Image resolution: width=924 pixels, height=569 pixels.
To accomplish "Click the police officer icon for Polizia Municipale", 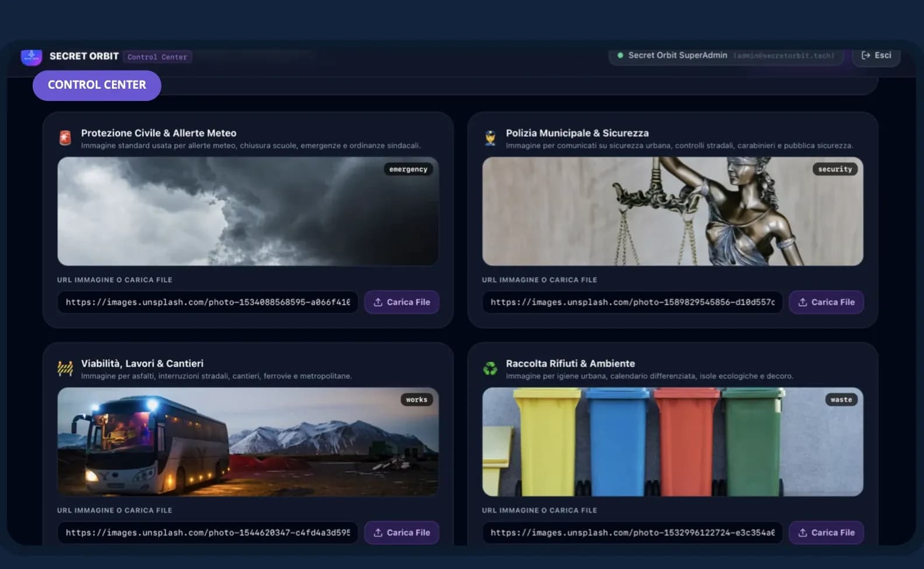I will tap(490, 138).
